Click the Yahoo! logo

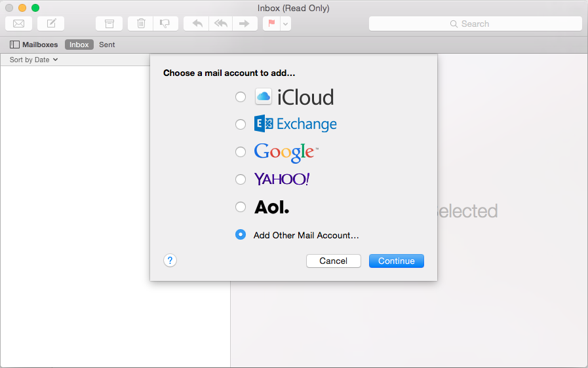click(282, 179)
